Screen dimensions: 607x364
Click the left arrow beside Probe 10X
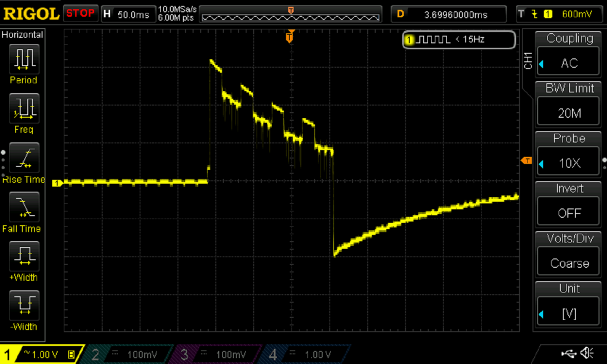click(541, 164)
